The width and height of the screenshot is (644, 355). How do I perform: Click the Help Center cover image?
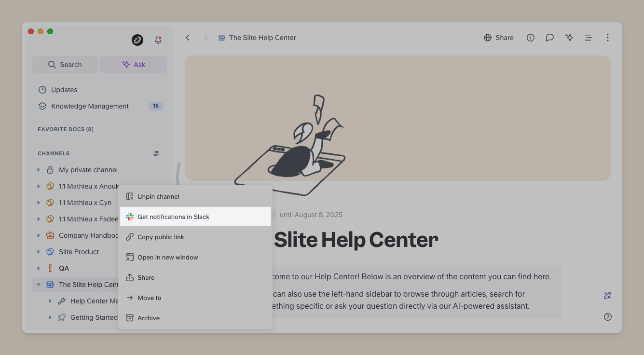click(x=397, y=118)
